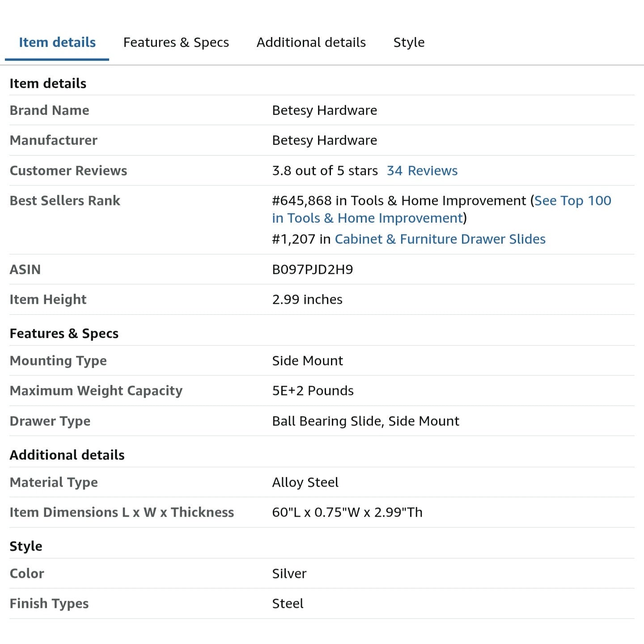Select the Additional details tab

(311, 42)
